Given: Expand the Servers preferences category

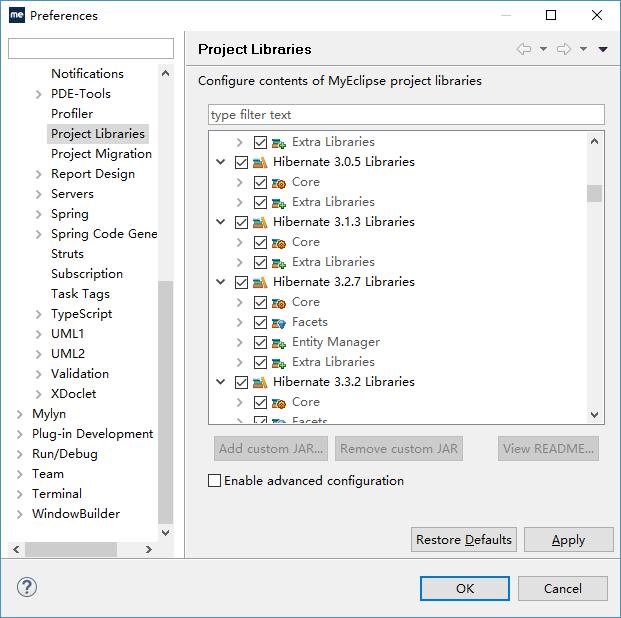Looking at the screenshot, I should tap(38, 194).
